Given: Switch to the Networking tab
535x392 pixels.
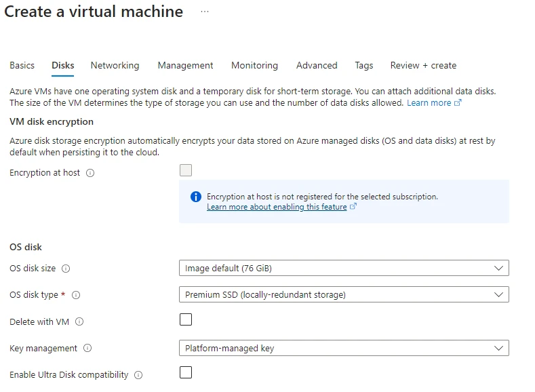Looking at the screenshot, I should (x=115, y=66).
